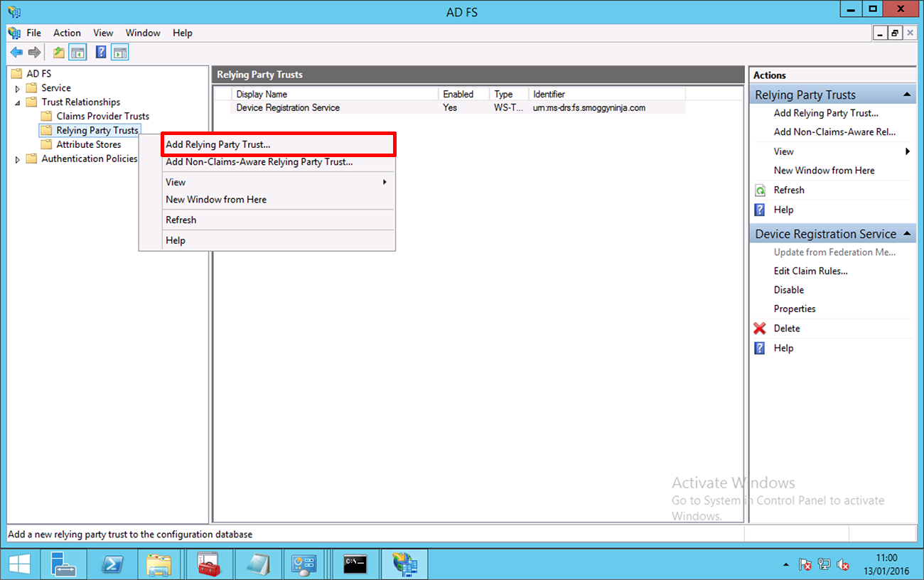Open the Action menu
Image resolution: width=924 pixels, height=580 pixels.
point(67,33)
